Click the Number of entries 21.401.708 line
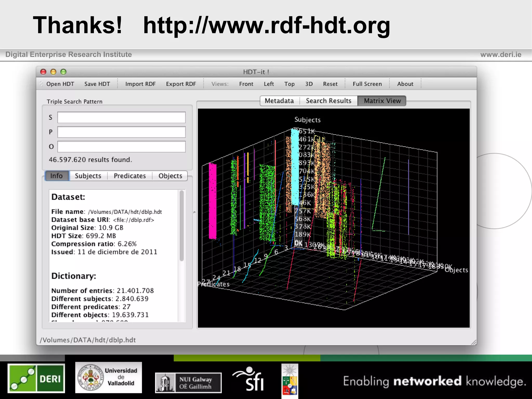The width and height of the screenshot is (532, 399). [x=102, y=291]
